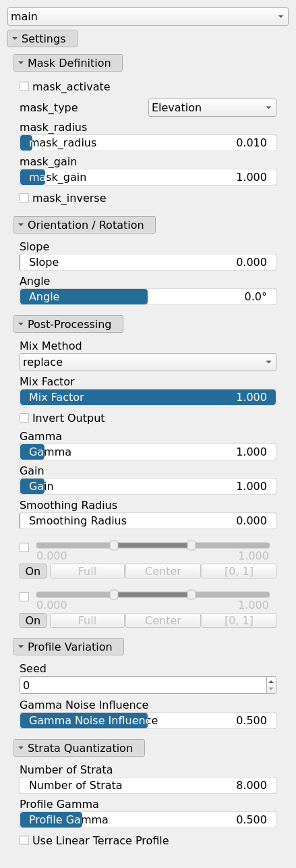Open the Mix Method replace dropdown
Viewport: 296px width, 868px height.
tap(148, 362)
